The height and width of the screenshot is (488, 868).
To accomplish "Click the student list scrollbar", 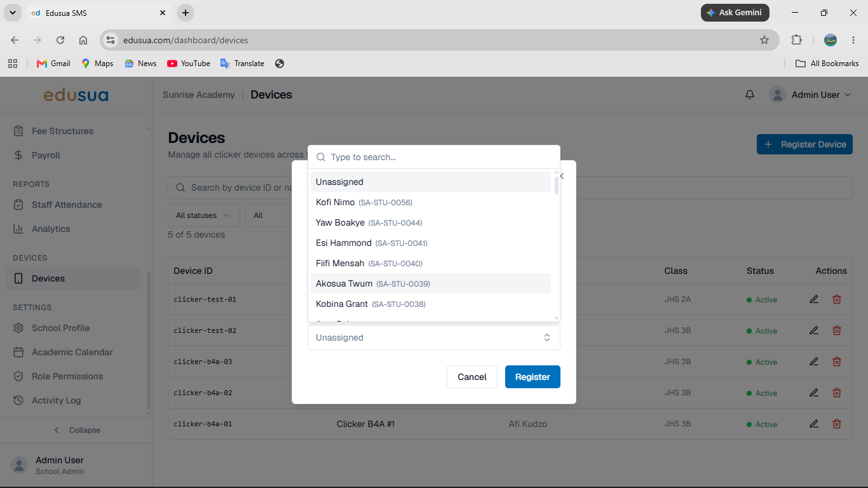I will [x=557, y=186].
